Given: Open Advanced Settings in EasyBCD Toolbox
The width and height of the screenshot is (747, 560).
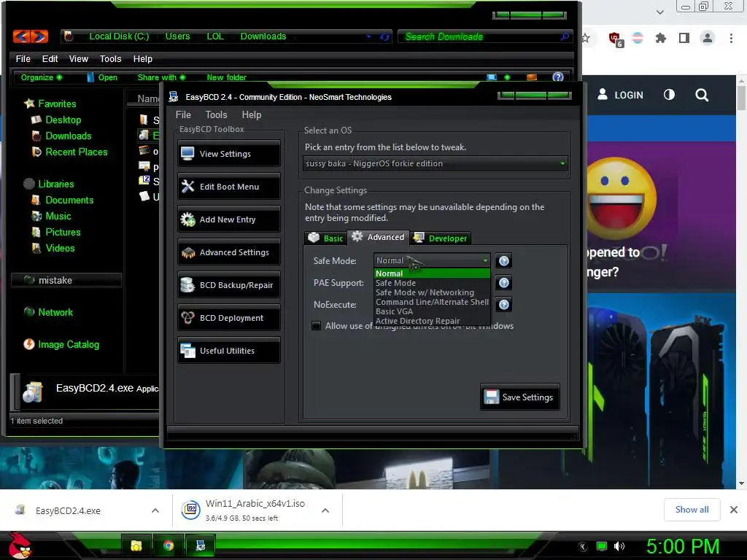Looking at the screenshot, I should point(228,252).
